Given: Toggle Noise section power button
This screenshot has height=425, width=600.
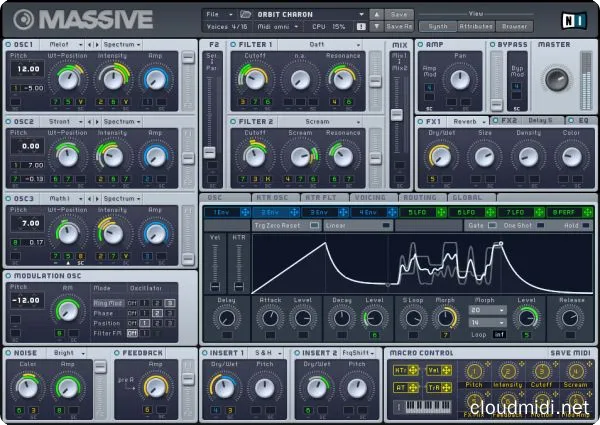Looking at the screenshot, I should pos(8,353).
